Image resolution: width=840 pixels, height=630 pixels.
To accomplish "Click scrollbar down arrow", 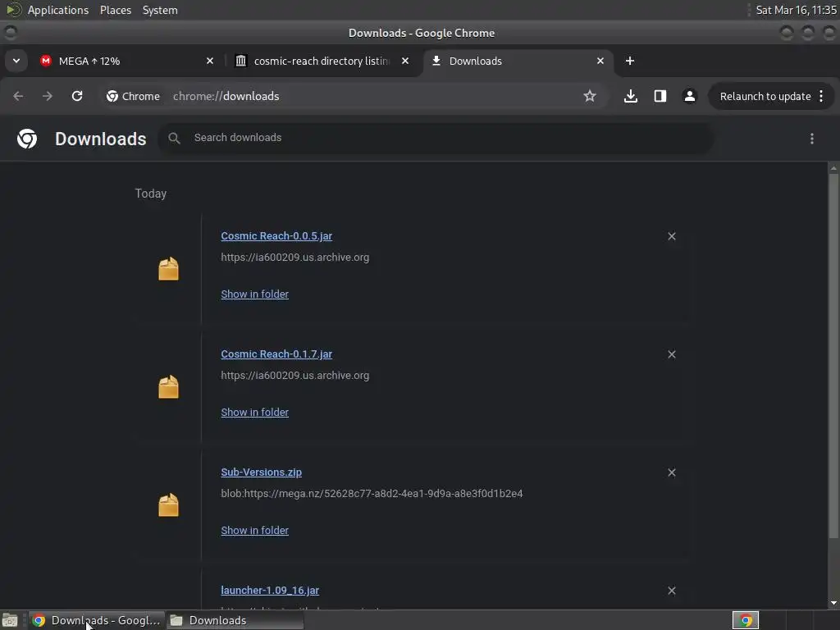I will pos(833,603).
